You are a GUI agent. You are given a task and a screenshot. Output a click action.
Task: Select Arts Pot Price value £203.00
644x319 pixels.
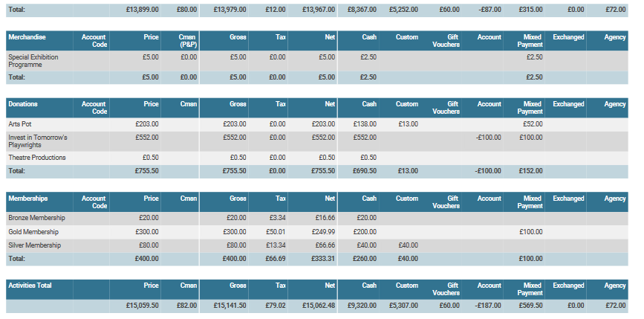tap(146, 123)
